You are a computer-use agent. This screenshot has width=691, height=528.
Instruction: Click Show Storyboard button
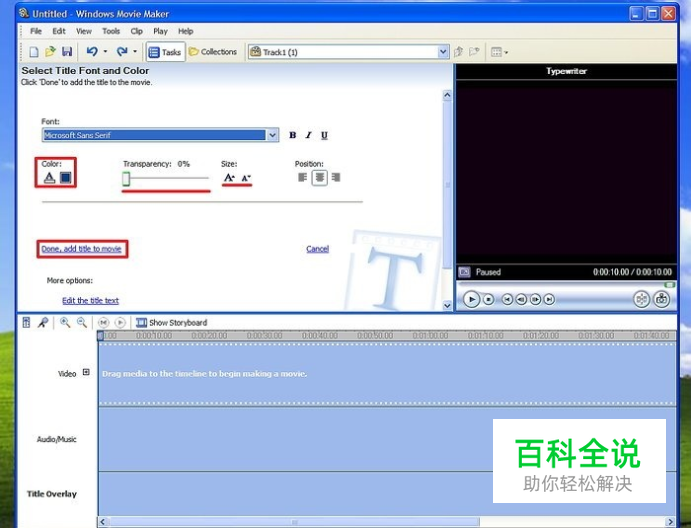[171, 323]
